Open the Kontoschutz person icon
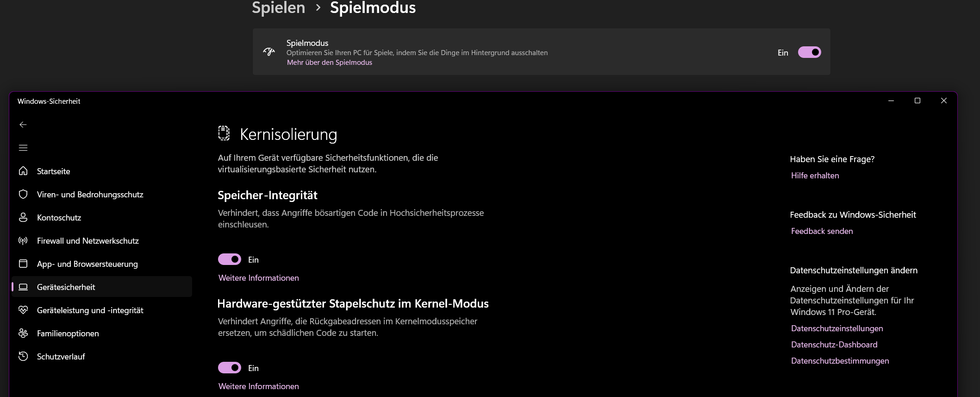Image resolution: width=980 pixels, height=397 pixels. [23, 217]
